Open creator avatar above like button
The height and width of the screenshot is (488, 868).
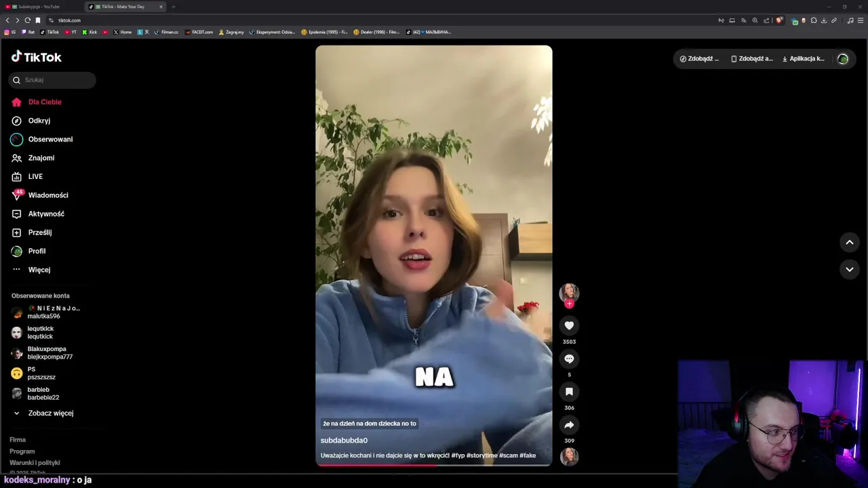(569, 292)
